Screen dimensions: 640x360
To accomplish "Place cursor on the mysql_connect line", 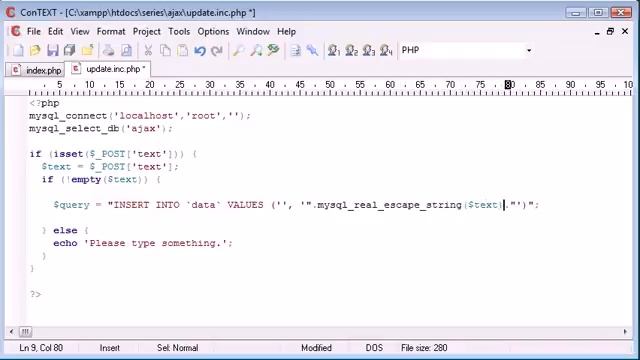I will (140, 116).
